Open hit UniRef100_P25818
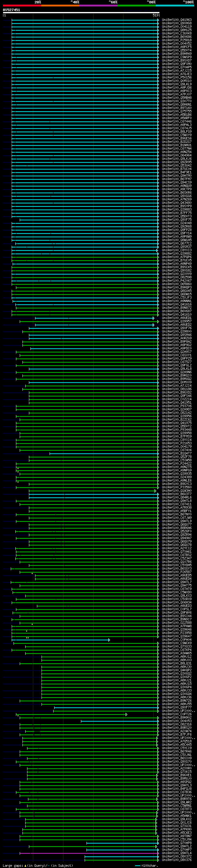Viewport: 197px width, 868px height. (176, 40)
